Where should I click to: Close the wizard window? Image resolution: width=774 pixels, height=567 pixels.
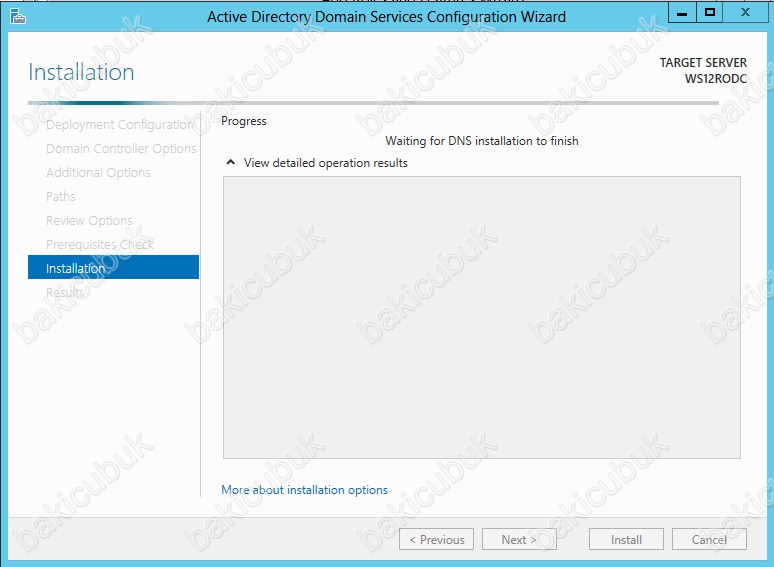(x=745, y=12)
